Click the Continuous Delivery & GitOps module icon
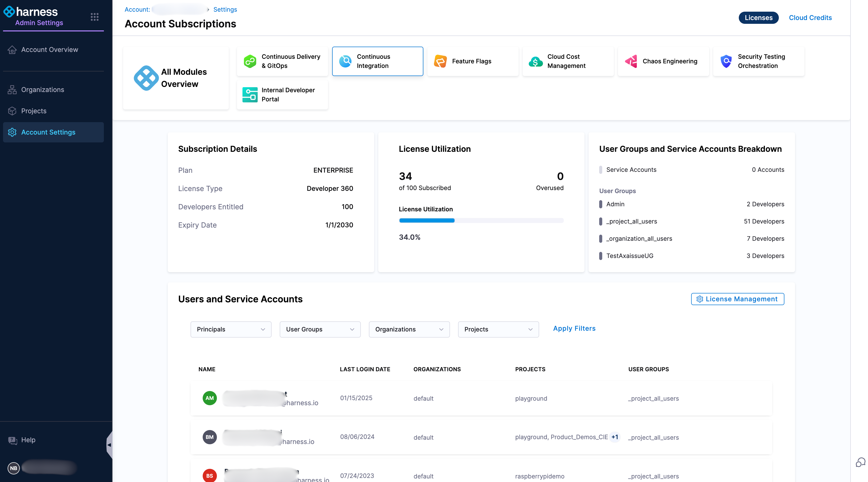 point(250,61)
